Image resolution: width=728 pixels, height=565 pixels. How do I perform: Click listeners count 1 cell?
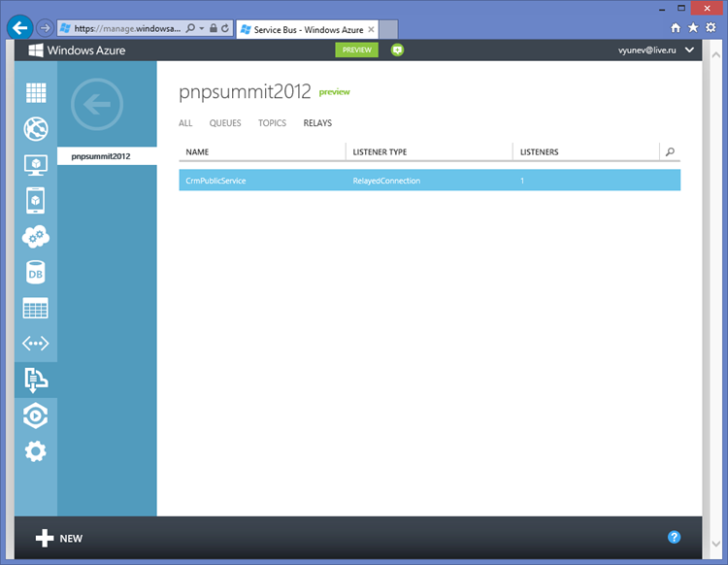click(522, 181)
